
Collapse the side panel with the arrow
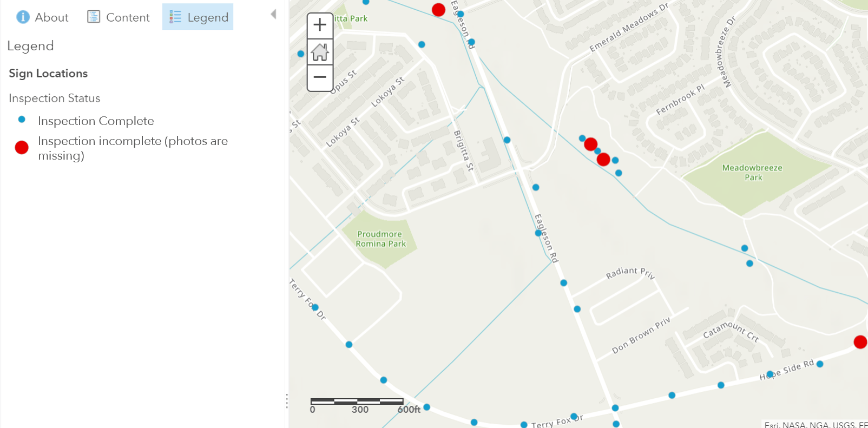(273, 14)
